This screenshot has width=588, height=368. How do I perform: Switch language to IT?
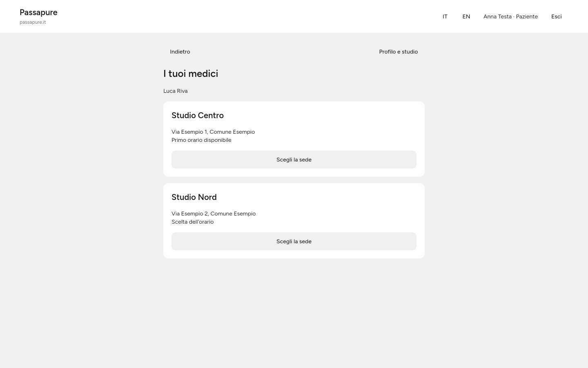445,16
